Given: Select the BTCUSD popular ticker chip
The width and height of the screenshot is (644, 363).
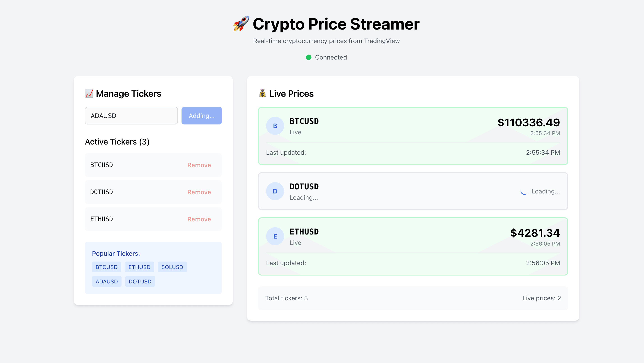Looking at the screenshot, I should (106, 267).
